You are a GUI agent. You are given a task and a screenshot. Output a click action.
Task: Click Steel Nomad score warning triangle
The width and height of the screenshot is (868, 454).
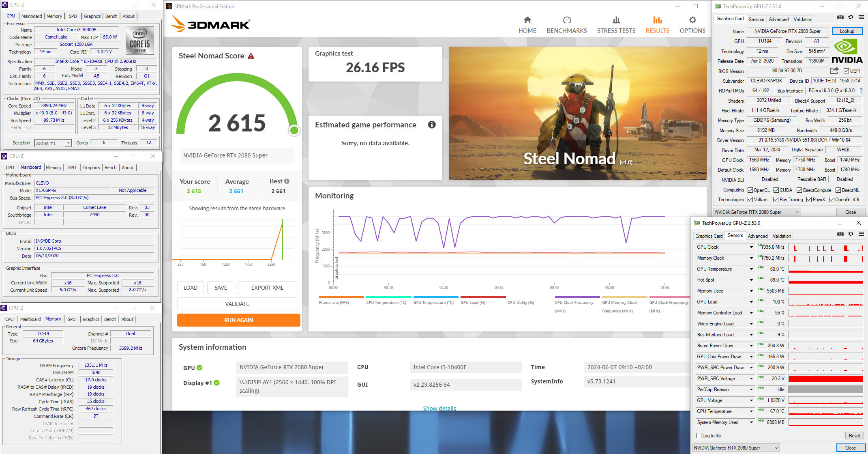pyautogui.click(x=251, y=56)
